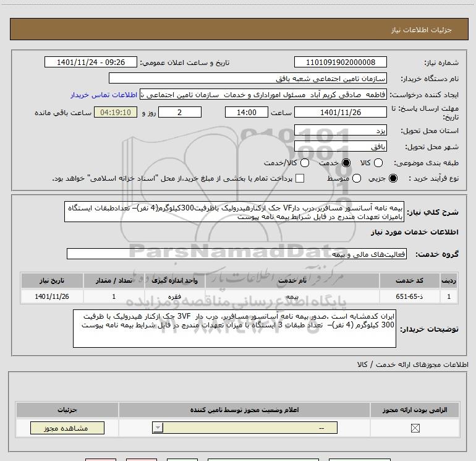This screenshot has height=461, width=476.
Task: Toggle the mandatory permit checkbox
Action: [x=415, y=428]
